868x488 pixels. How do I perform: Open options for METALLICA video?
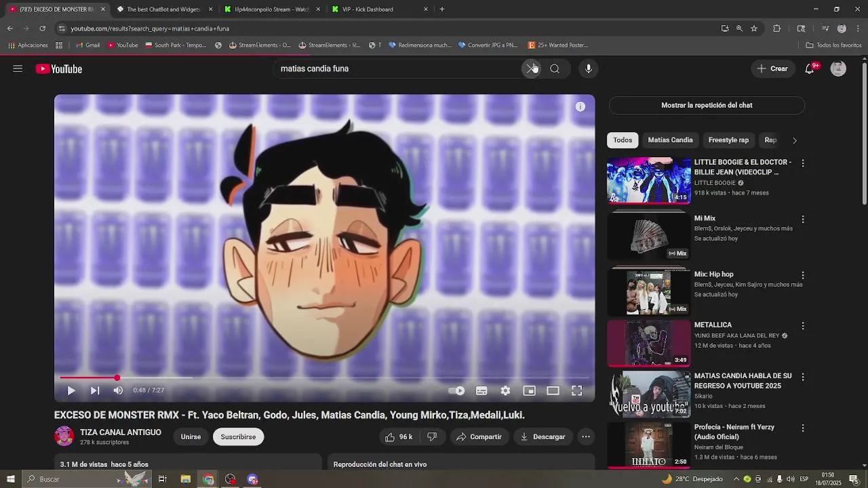(803, 326)
